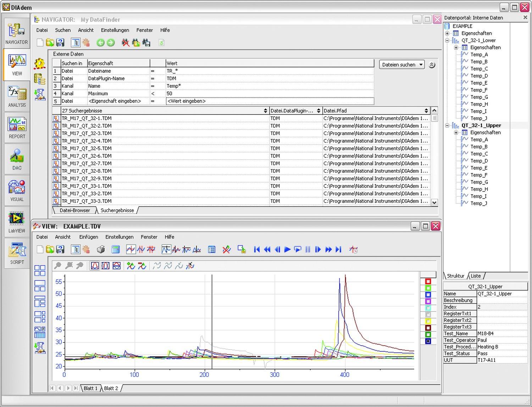Select TR_M17_QT_32-5.TDM in search results
Viewport: 532px width, 407px height.
(87, 148)
